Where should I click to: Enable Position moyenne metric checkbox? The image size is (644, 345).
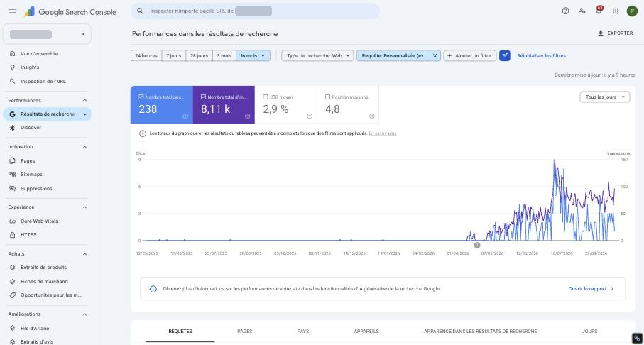327,97
